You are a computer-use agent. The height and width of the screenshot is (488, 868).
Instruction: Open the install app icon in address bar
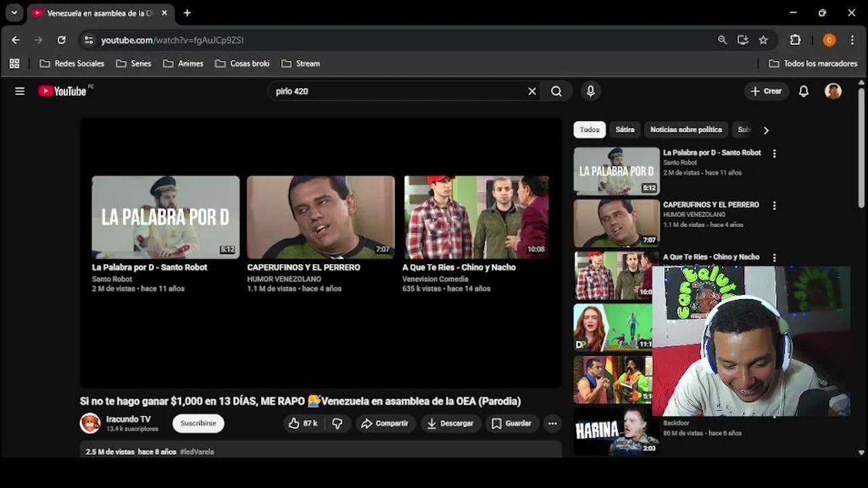[743, 40]
